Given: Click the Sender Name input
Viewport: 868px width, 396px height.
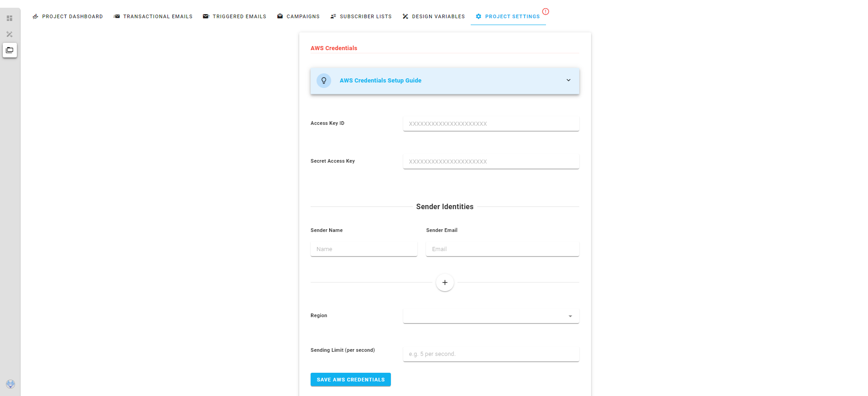Looking at the screenshot, I should (x=364, y=249).
